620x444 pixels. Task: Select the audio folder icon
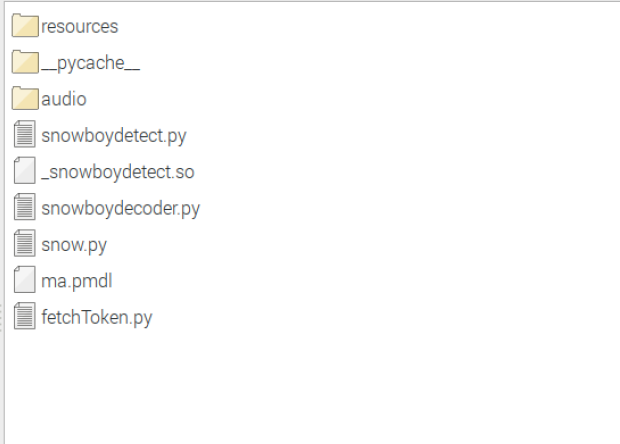pyautogui.click(x=25, y=98)
